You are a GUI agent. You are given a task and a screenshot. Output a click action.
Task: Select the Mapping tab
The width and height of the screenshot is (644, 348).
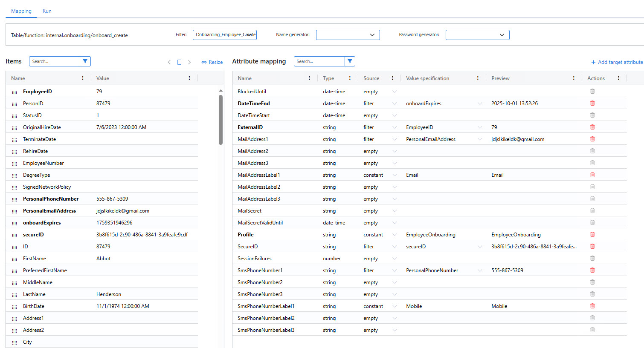point(21,11)
